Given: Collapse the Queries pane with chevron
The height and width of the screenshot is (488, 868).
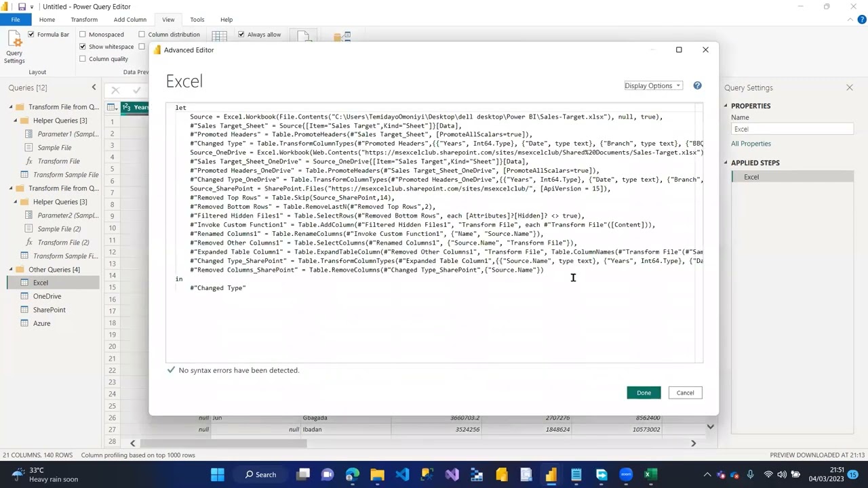Looking at the screenshot, I should 94,87.
